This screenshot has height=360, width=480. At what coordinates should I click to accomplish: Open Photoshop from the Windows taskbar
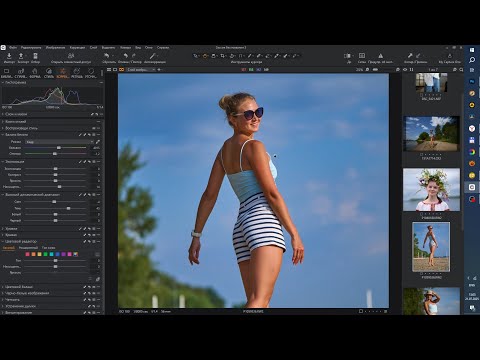tap(472, 81)
